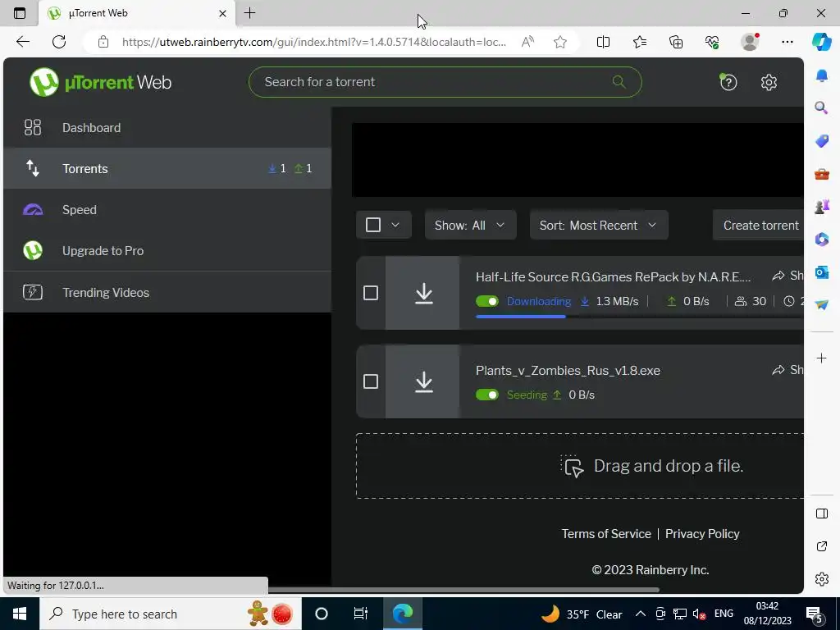
Task: Open Edge tab actions menu icon
Action: (20, 13)
